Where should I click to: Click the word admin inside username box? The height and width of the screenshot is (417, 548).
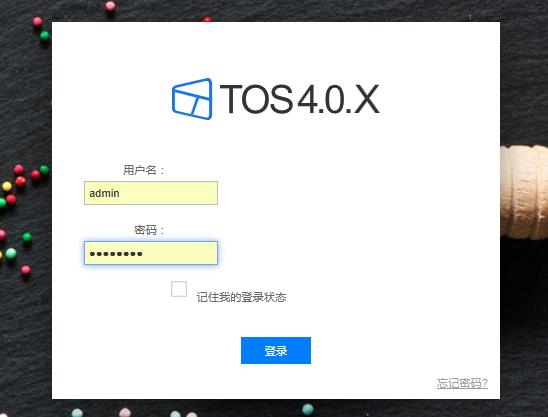click(x=104, y=193)
